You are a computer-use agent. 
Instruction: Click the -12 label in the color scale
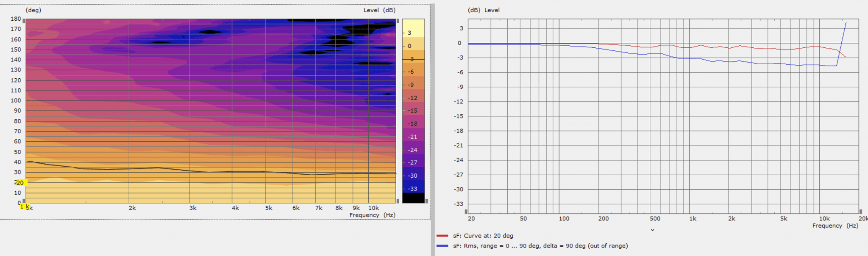point(412,98)
